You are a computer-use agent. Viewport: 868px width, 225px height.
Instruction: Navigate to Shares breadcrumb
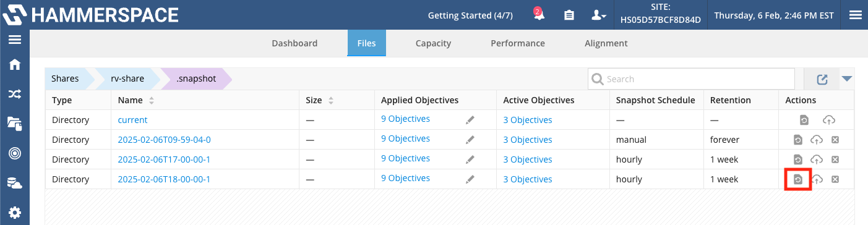pyautogui.click(x=66, y=79)
